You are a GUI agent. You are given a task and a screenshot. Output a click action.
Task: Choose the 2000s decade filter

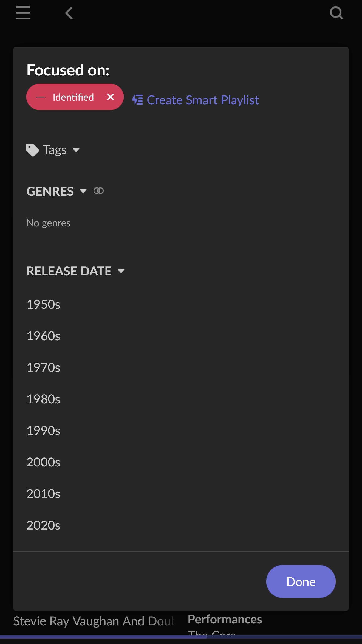tap(43, 462)
